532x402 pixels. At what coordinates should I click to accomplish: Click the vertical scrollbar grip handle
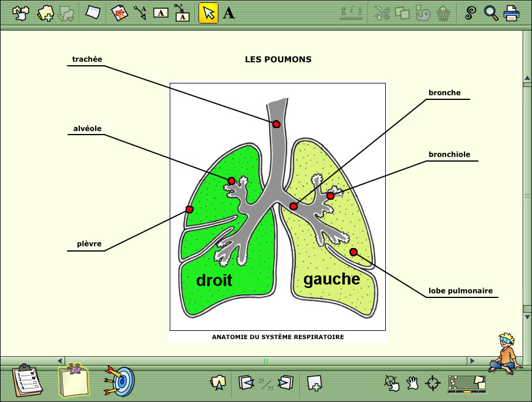[527, 196]
